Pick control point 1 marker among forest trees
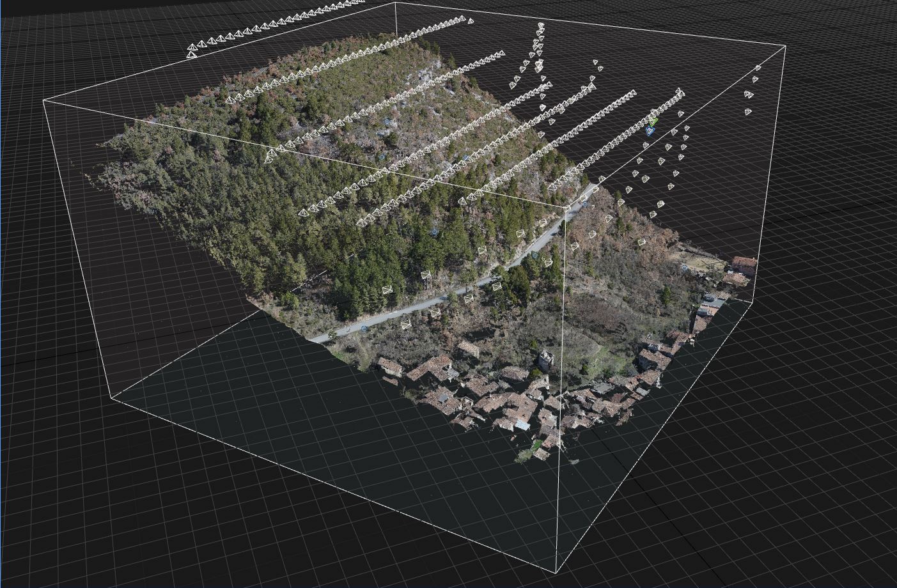 click(435, 232)
